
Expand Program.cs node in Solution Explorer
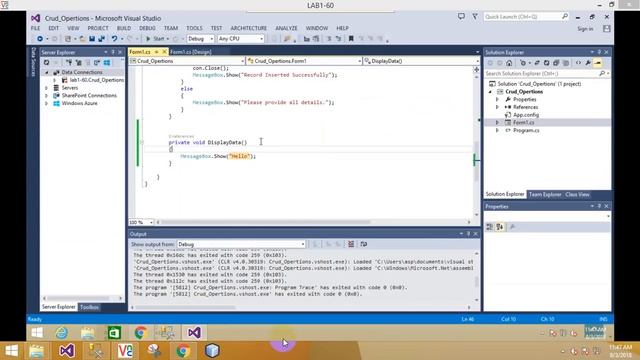point(497,130)
